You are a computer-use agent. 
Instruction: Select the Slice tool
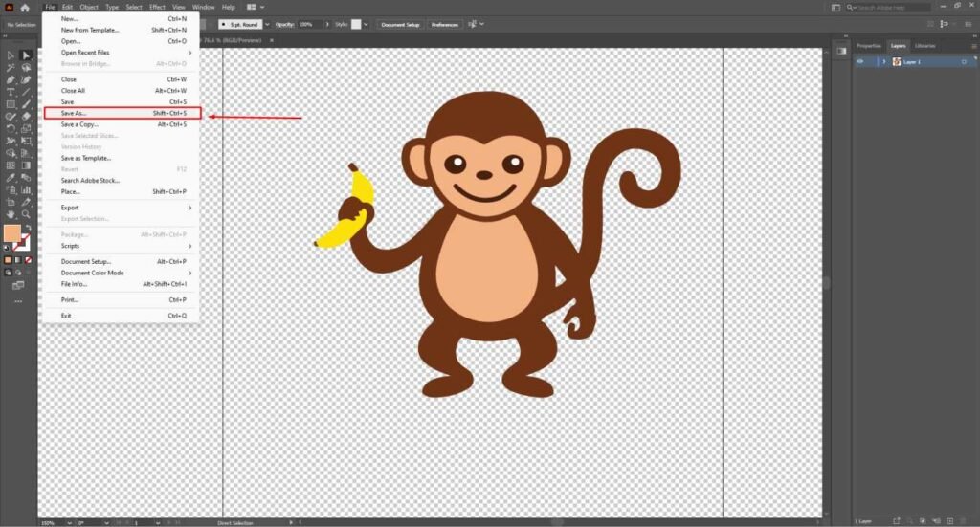coord(26,203)
